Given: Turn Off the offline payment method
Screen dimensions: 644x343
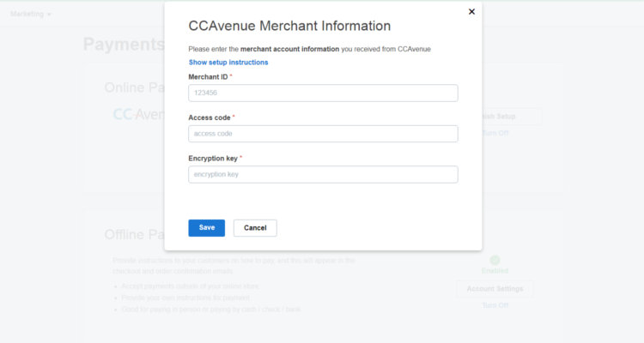Looking at the screenshot, I should pyautogui.click(x=495, y=305).
